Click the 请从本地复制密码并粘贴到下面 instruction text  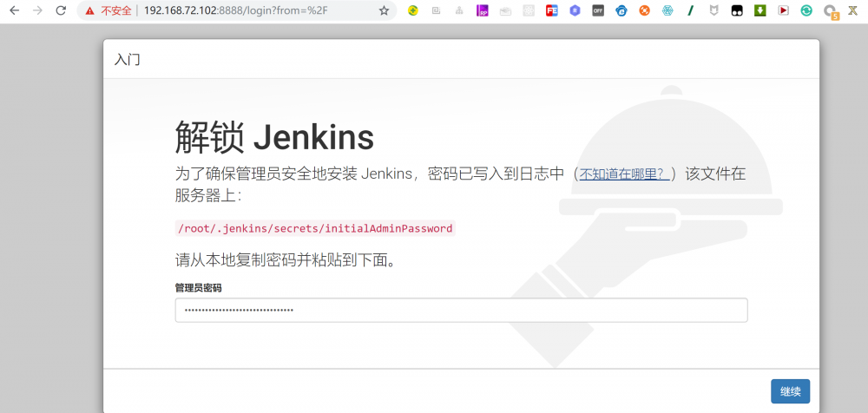coord(286,259)
